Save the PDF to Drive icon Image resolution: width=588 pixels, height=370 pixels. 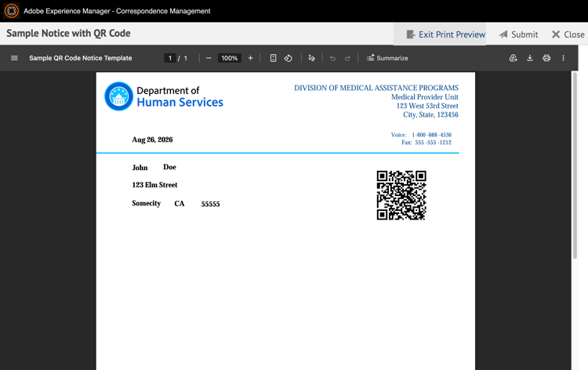click(x=513, y=58)
